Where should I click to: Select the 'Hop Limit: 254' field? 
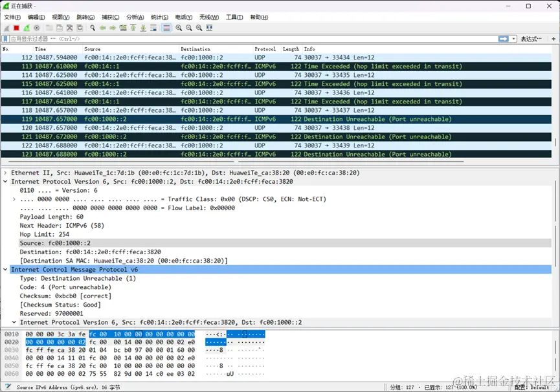coord(45,234)
